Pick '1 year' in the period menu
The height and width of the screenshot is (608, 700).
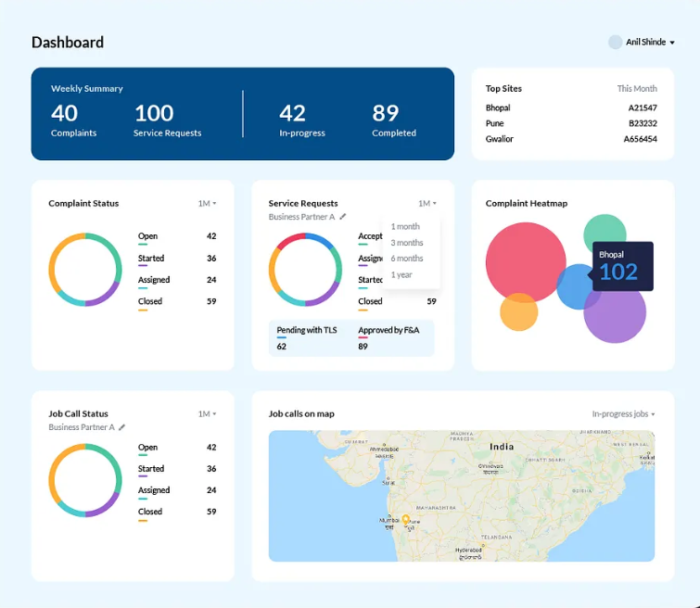[401, 275]
